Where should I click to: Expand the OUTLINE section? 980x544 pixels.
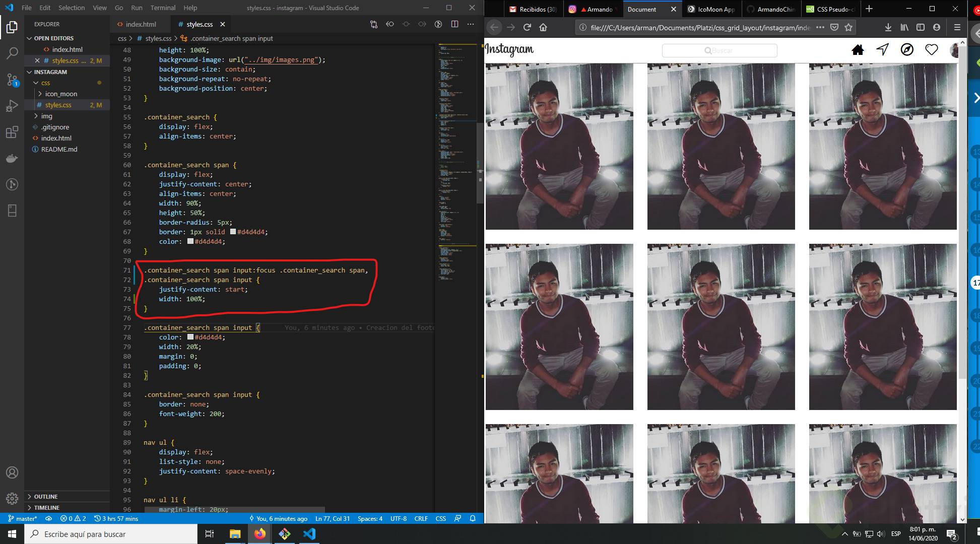click(x=45, y=496)
